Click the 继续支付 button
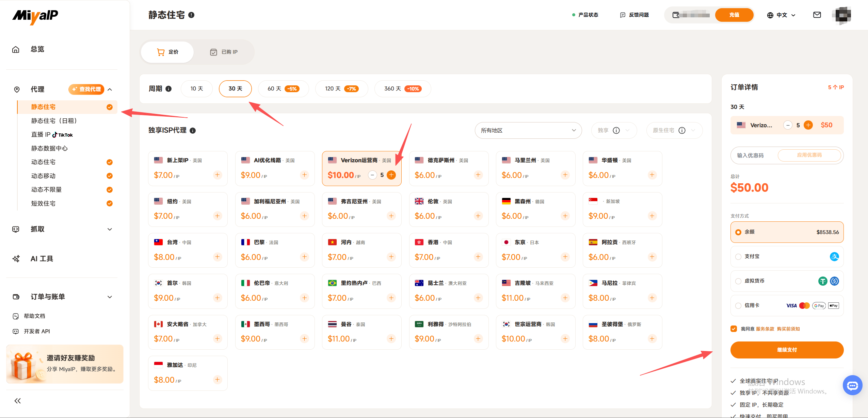Viewport: 868px width, 418px height. (787, 350)
